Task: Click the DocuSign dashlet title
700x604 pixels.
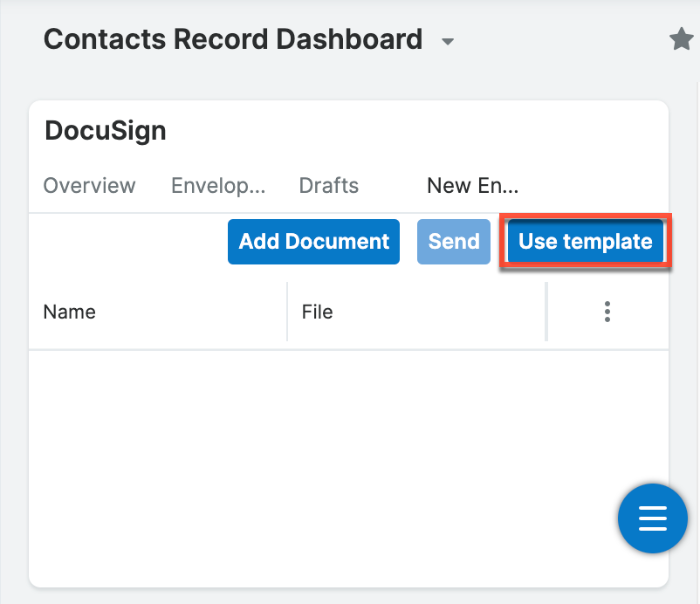Action: 106,131
